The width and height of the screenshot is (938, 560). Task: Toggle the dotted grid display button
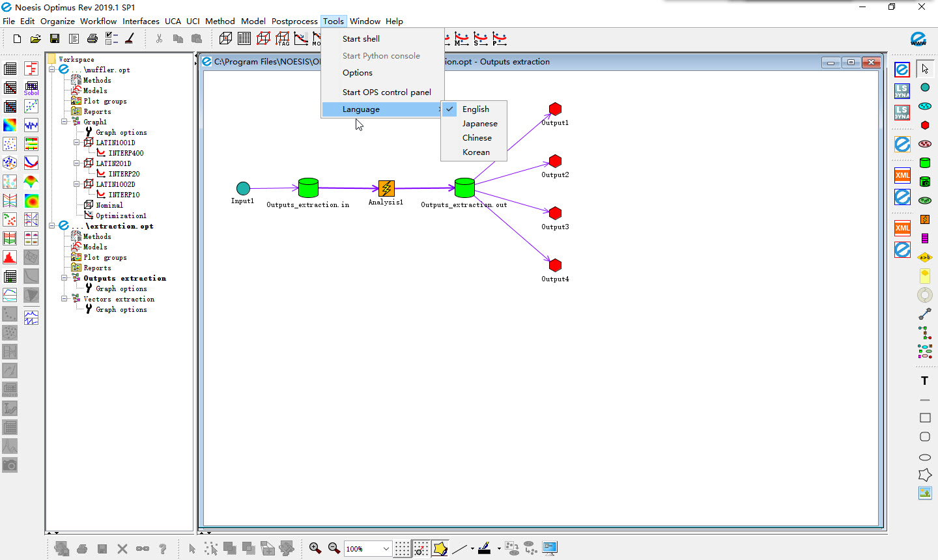[403, 548]
